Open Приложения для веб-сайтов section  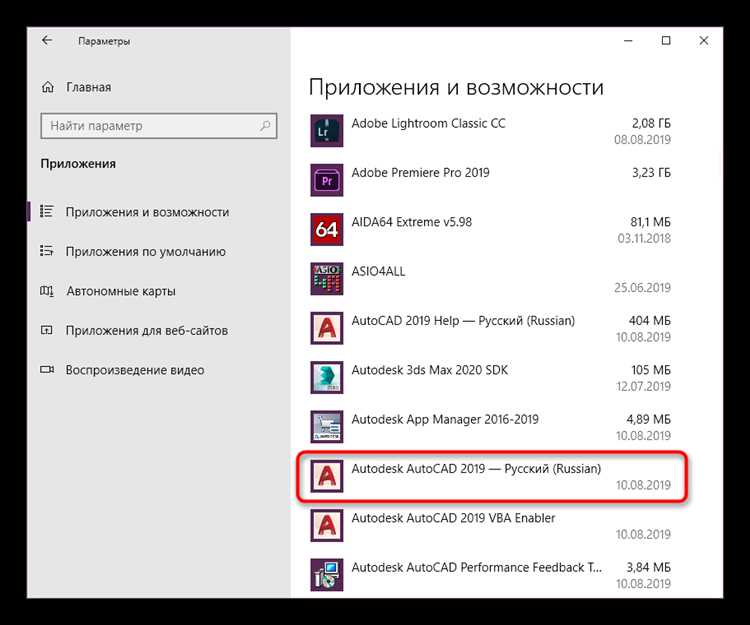coord(147,330)
